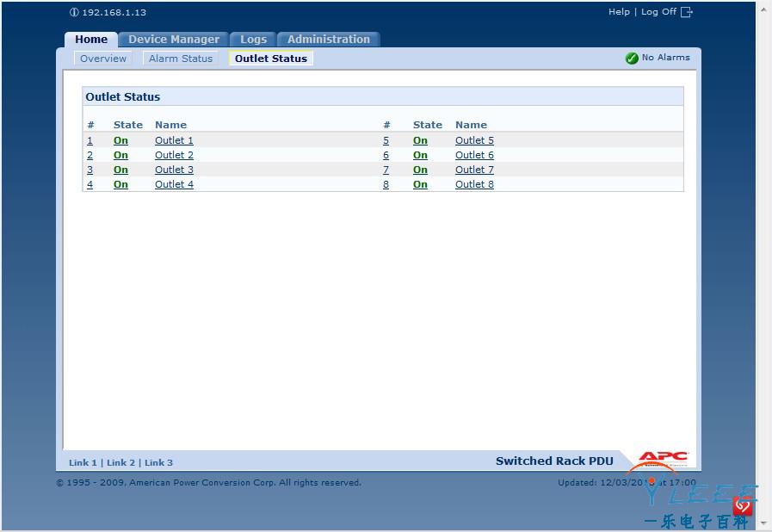This screenshot has height=532, width=772.
Task: Click outlet number 2 link
Action: point(90,155)
